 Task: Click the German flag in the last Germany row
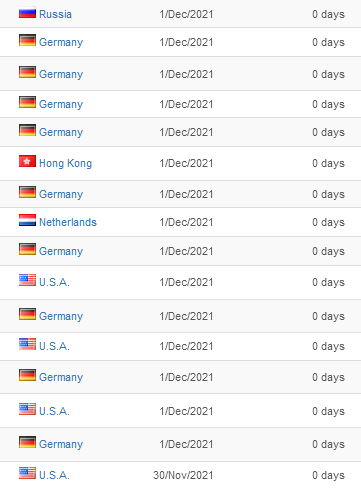pos(27,442)
